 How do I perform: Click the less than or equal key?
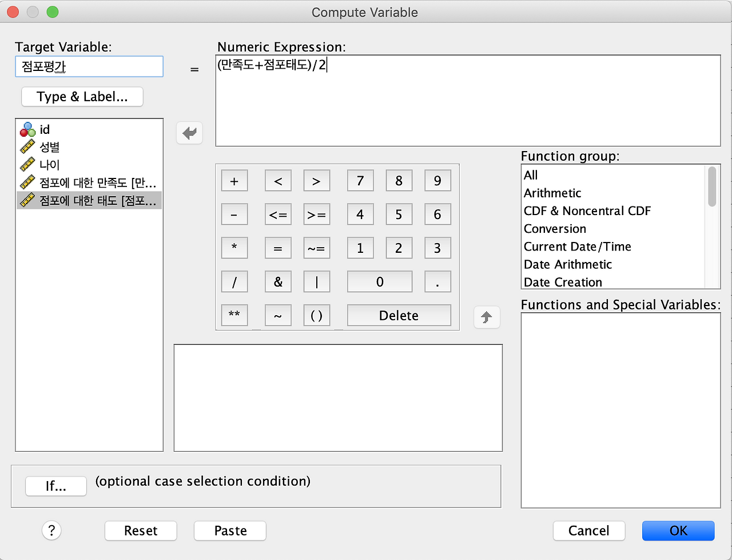278,215
